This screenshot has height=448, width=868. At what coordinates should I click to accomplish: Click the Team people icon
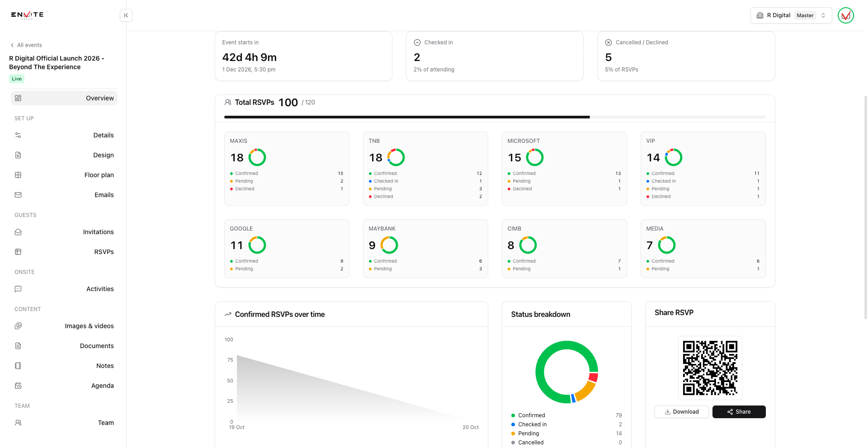tap(18, 423)
